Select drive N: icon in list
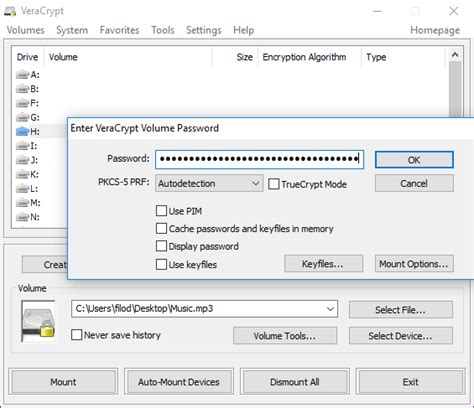Image resolution: width=474 pixels, height=408 pixels. (22, 217)
